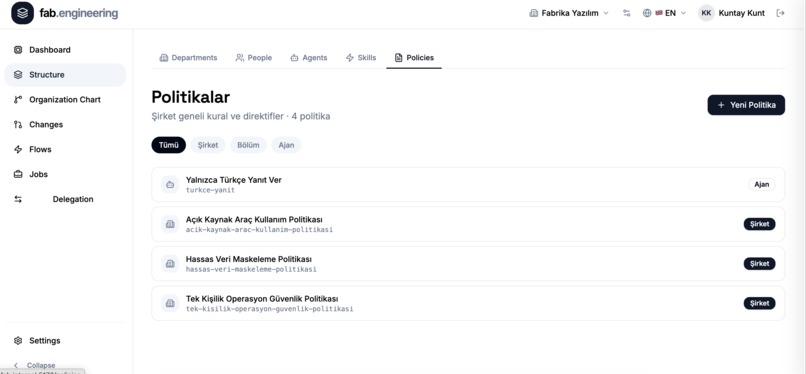Screen dimensions: 806x374
Task: Click the Kuntay Kunt user name
Action: pos(741,13)
